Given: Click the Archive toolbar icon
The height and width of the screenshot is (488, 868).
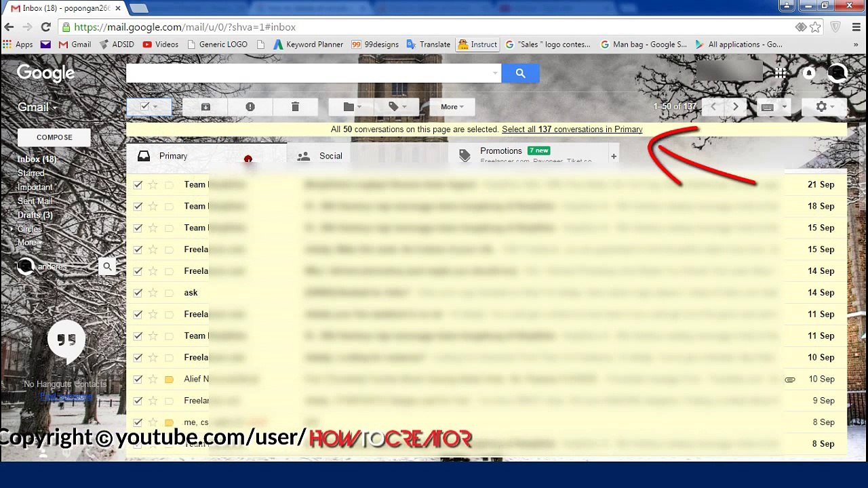Looking at the screenshot, I should click(205, 107).
